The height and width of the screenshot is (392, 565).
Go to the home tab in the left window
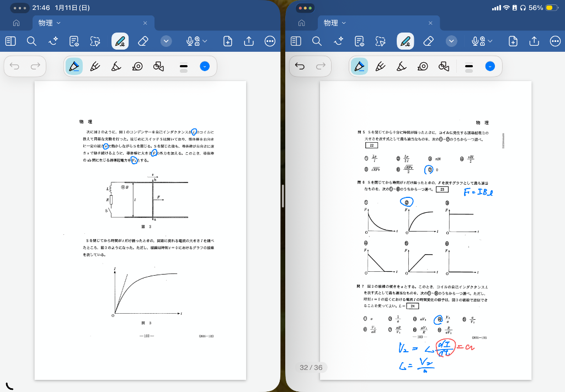(16, 23)
